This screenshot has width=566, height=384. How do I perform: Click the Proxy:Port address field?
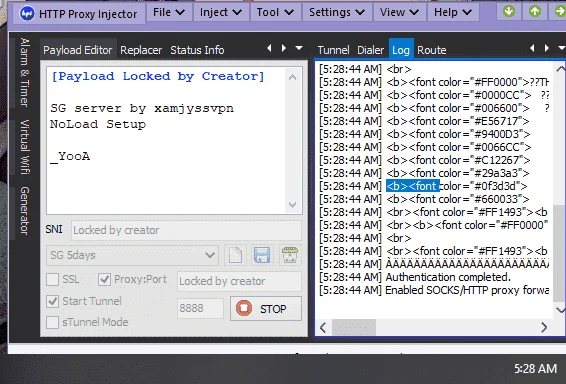(x=239, y=281)
